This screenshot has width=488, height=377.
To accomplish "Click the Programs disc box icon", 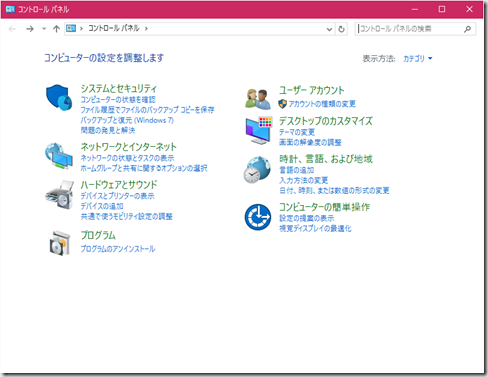I will pyautogui.click(x=60, y=243).
